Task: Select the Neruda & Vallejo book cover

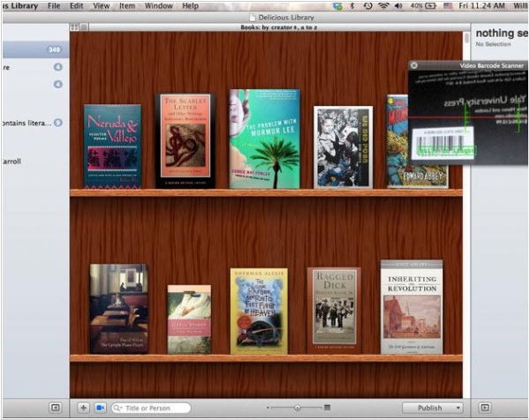Action: (112, 146)
